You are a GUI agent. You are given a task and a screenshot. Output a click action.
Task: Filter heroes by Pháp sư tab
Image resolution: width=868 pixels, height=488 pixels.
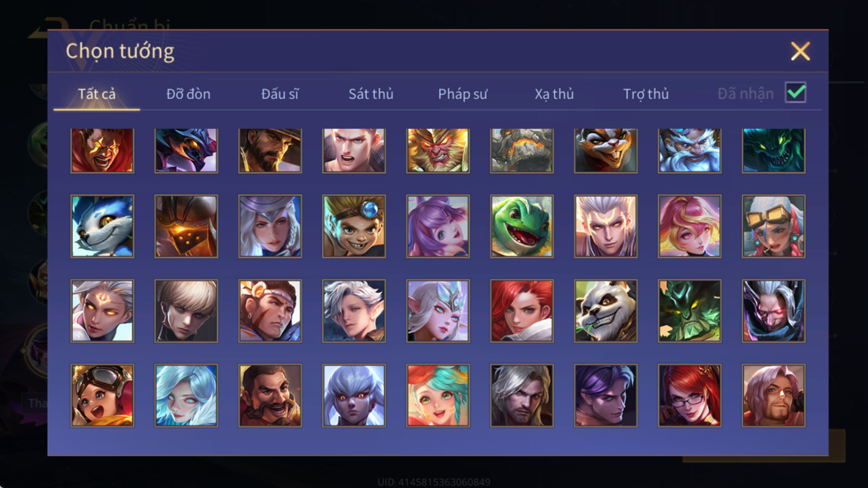click(463, 94)
